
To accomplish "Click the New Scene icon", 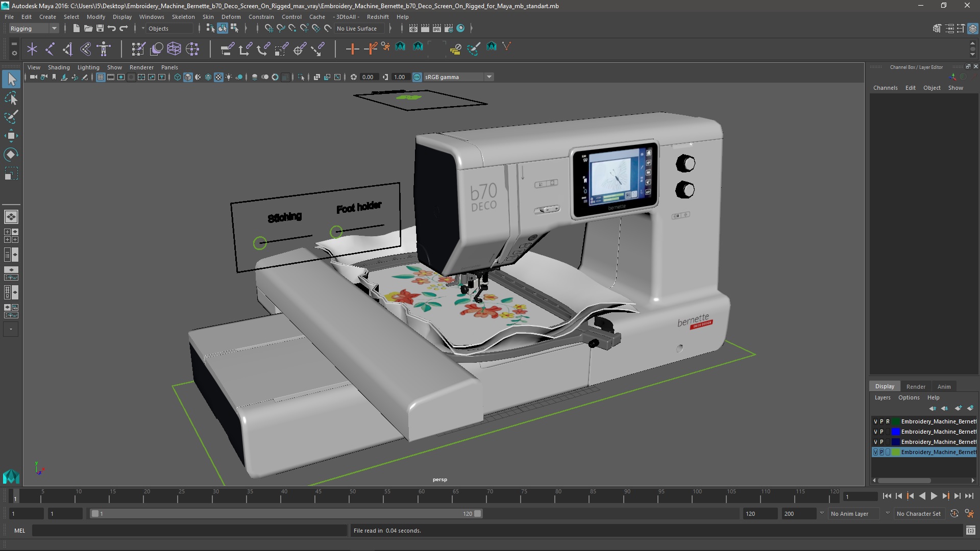I will pyautogui.click(x=76, y=29).
